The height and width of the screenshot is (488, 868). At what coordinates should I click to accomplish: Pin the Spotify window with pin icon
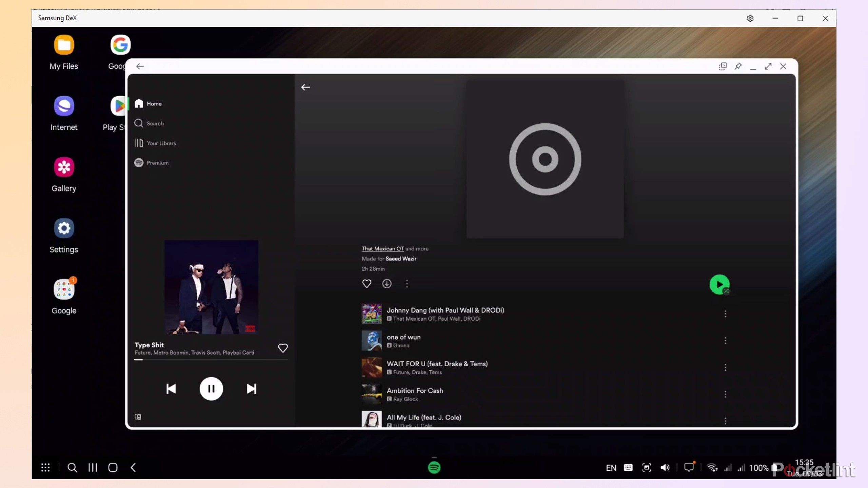pos(738,66)
